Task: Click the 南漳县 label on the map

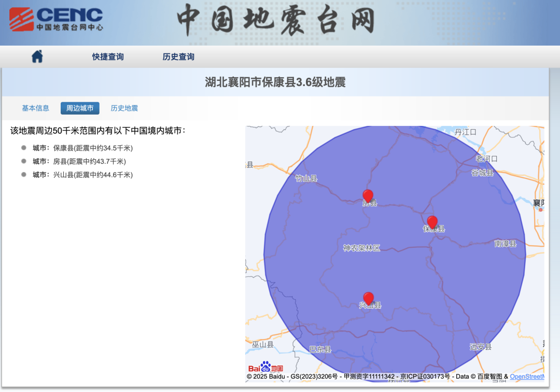Action: coord(505,244)
